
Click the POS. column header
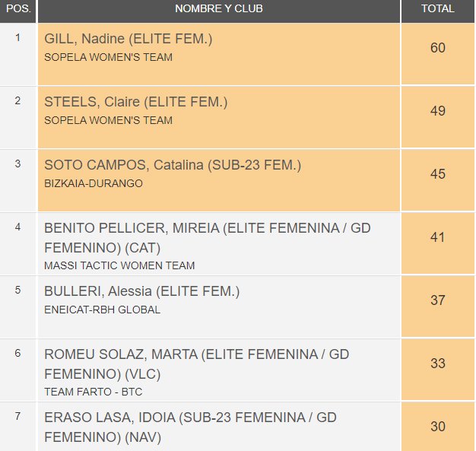17,10
